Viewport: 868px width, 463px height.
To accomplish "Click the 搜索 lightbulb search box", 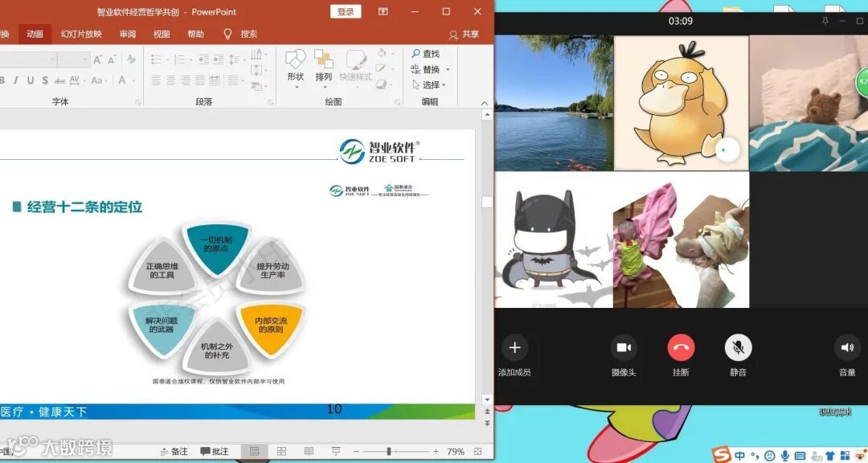I will tap(241, 34).
